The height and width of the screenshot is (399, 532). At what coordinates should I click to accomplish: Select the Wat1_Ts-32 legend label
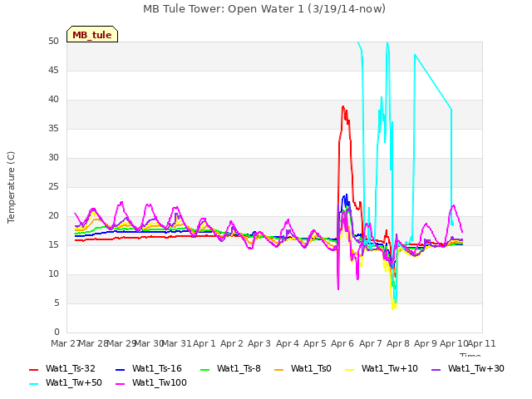point(70,368)
